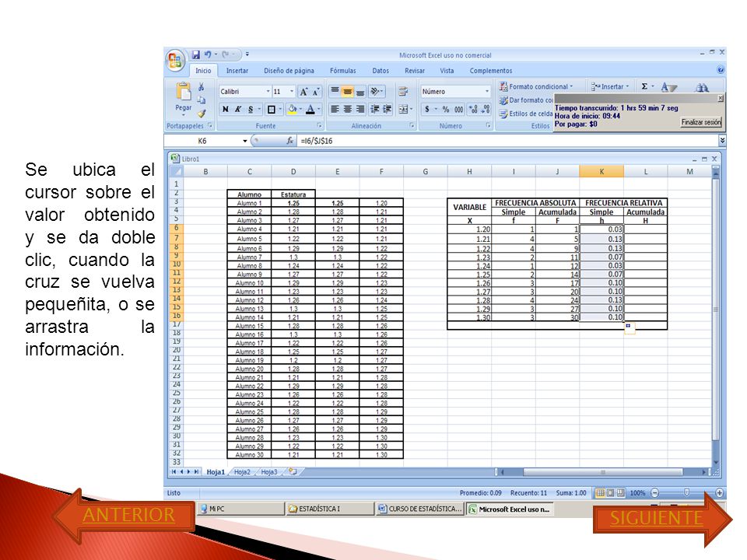Apply italic with the K button
Viewport: 747px width, 560px height.
click(x=238, y=110)
